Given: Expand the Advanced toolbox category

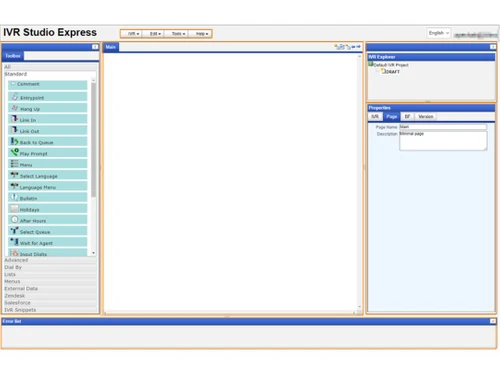Looking at the screenshot, I should pos(50,260).
